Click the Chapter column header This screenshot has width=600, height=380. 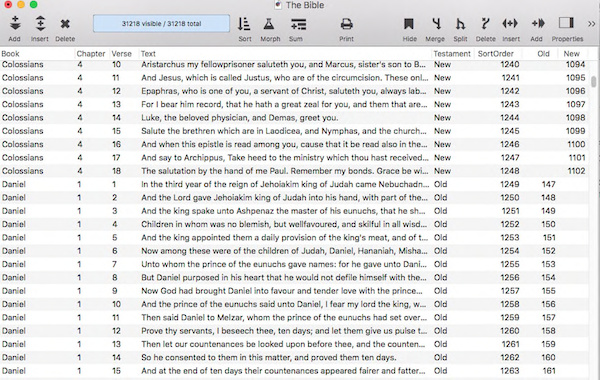point(92,54)
